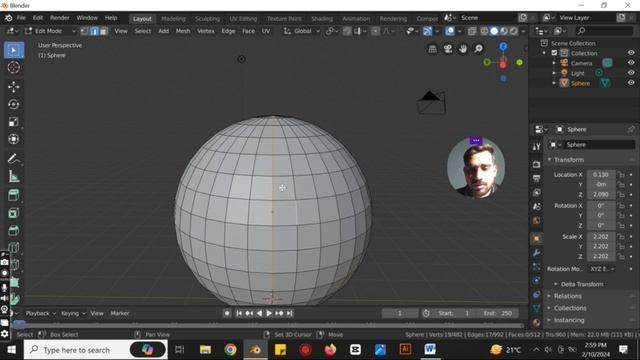
Task: Switch to material preview shading
Action: click(504, 31)
